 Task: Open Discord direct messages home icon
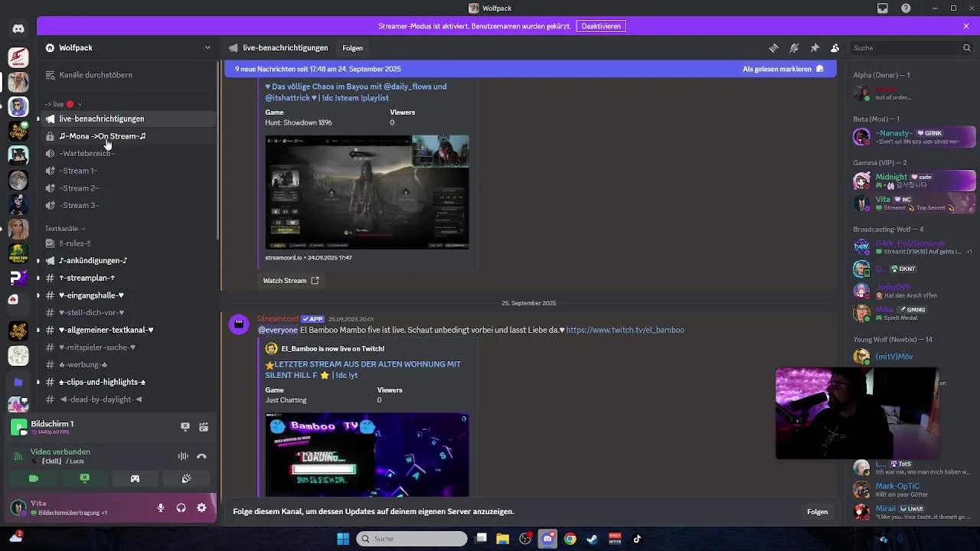(x=18, y=29)
